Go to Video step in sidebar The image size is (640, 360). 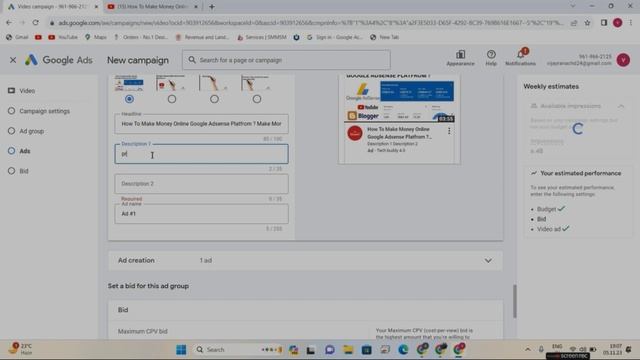pos(22,91)
